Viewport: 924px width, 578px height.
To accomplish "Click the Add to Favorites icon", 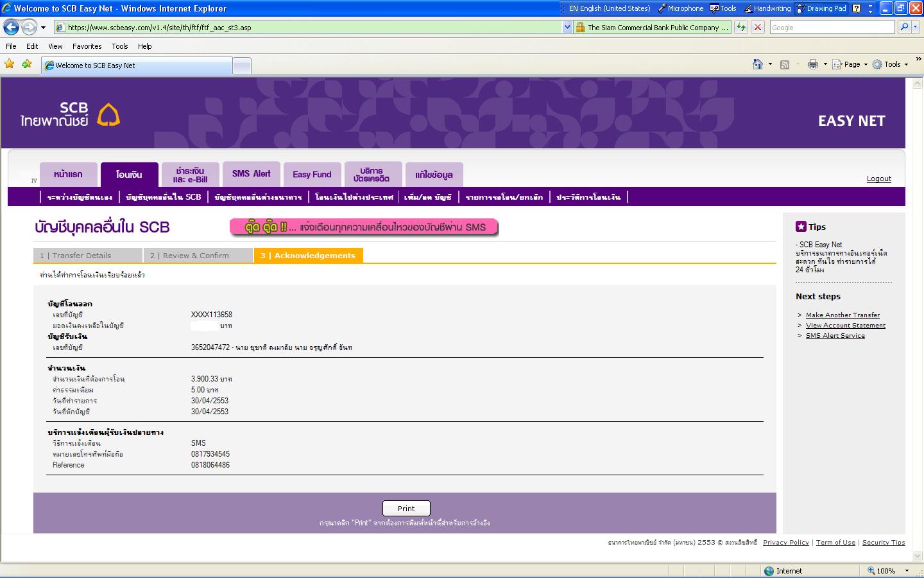I will point(26,64).
